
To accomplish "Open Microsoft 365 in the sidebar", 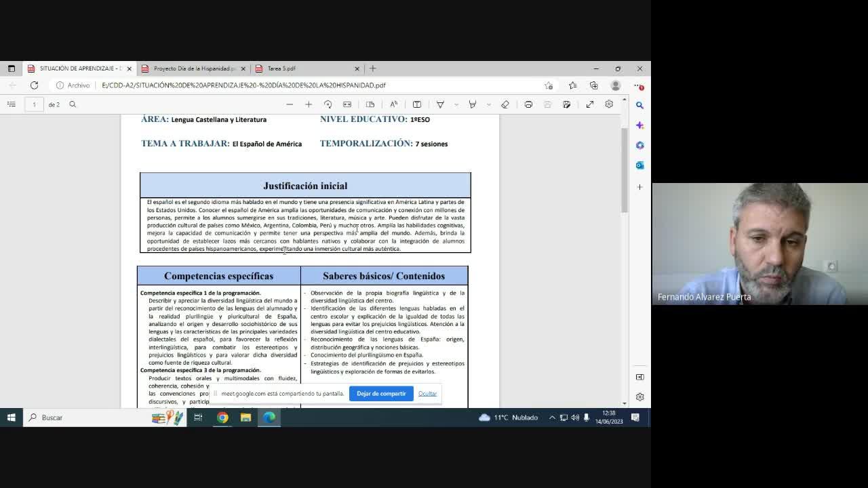I will [x=639, y=145].
